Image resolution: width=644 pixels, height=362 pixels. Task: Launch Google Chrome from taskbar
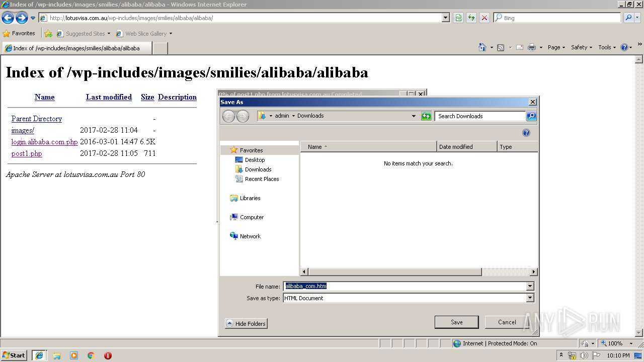point(91,355)
